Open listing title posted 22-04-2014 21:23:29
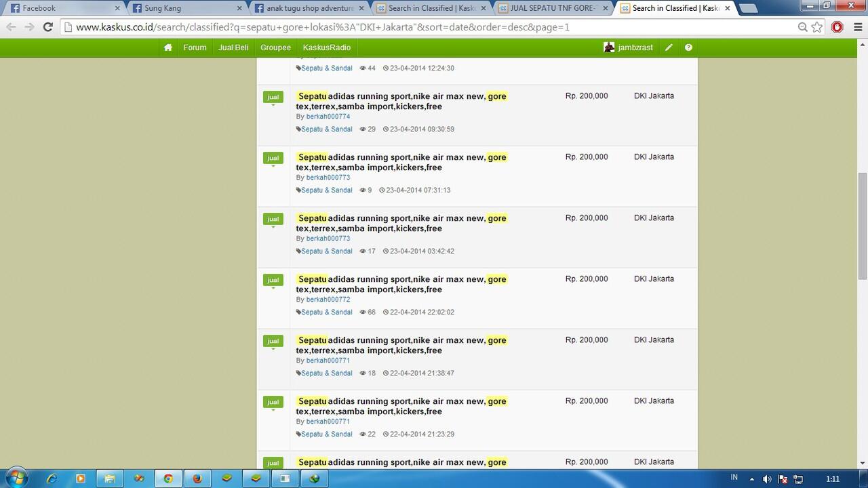868x488 pixels. [x=401, y=406]
